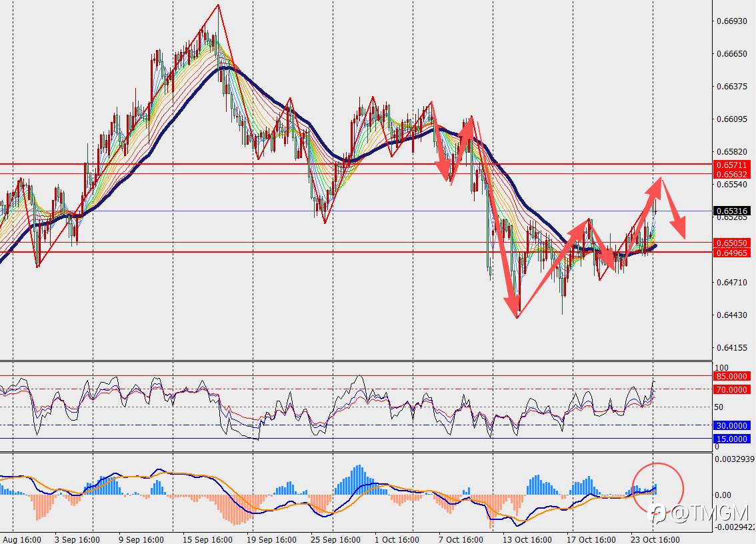This screenshot has height=544, width=756.
Task: Select the 70.0000 RSI level label
Action: click(731, 390)
